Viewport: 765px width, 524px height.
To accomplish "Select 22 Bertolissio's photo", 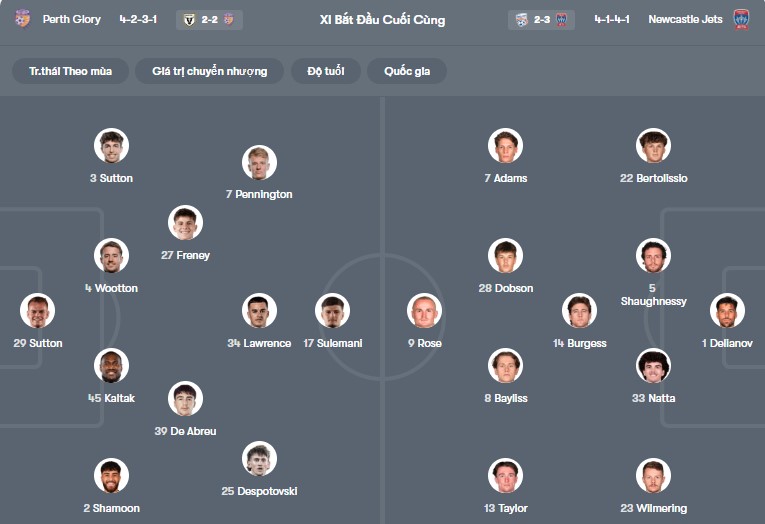I will (653, 146).
